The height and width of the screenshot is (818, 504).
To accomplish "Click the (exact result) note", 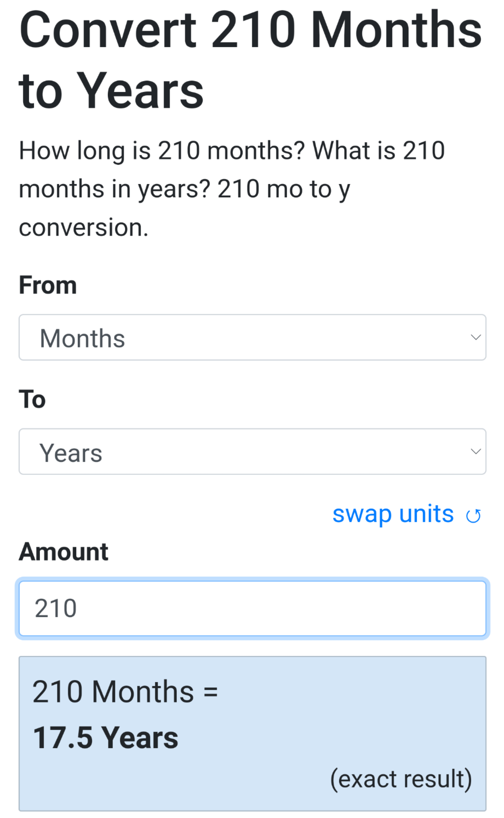I will (x=401, y=779).
